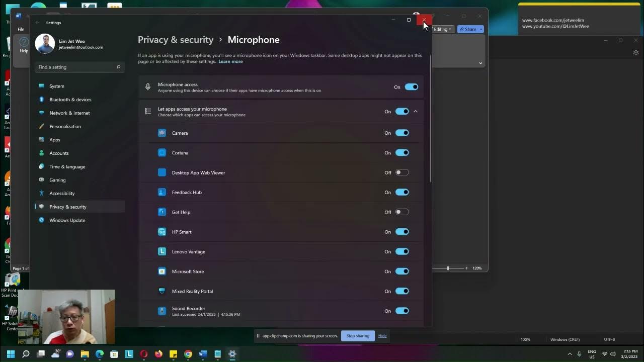Click the Mixed Reality Portal icon
This screenshot has width=644, height=362.
pyautogui.click(x=162, y=291)
